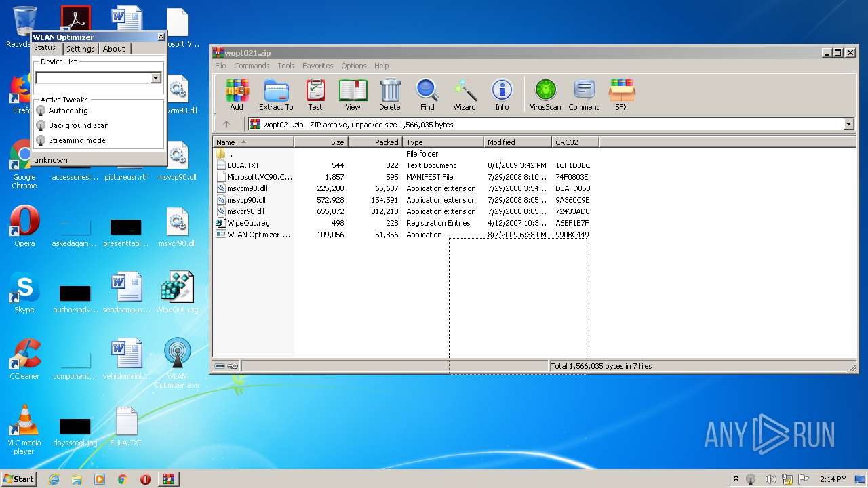The height and width of the screenshot is (488, 868).
Task: Open Windows Explorer from taskbar
Action: coord(77,479)
